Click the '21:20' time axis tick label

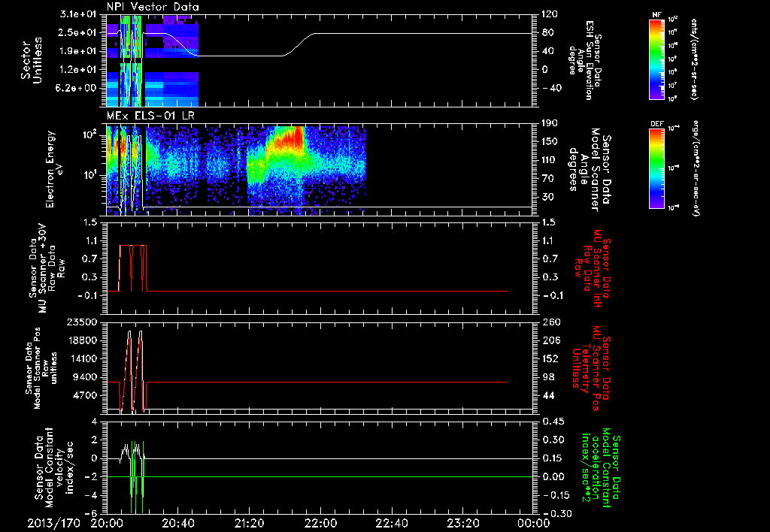pos(249,523)
